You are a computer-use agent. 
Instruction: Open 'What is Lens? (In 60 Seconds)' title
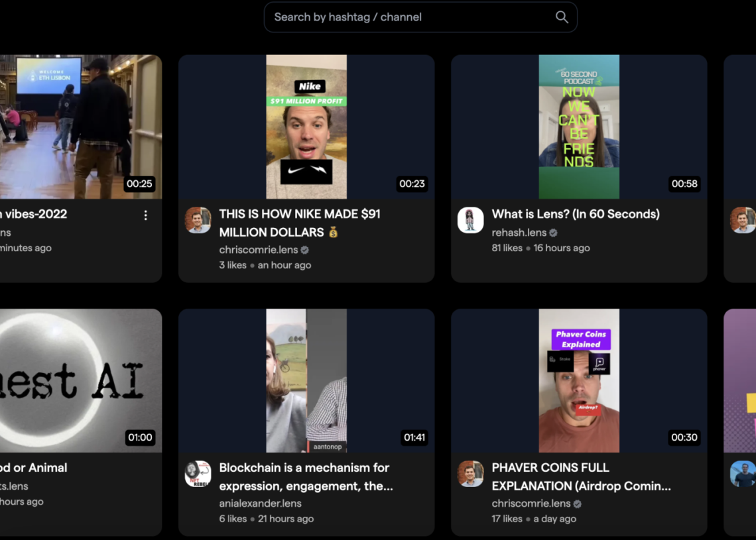click(x=576, y=214)
